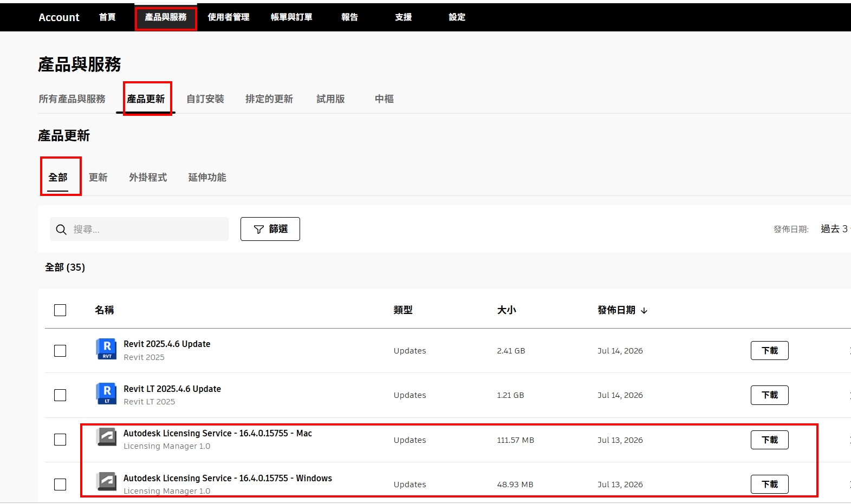
Task: Show the 延伸功能 filter tab
Action: pos(207,178)
